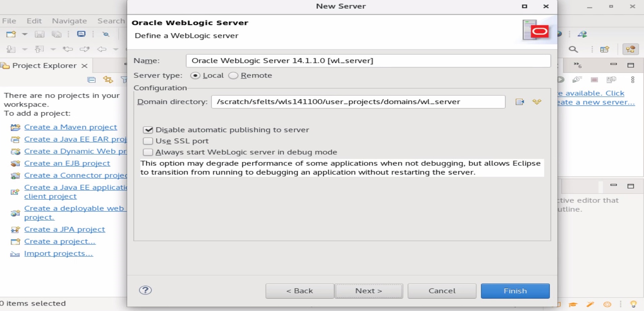Uncheck Disable automatic publishing to server
Screen dimensions: 644x311
148,130
